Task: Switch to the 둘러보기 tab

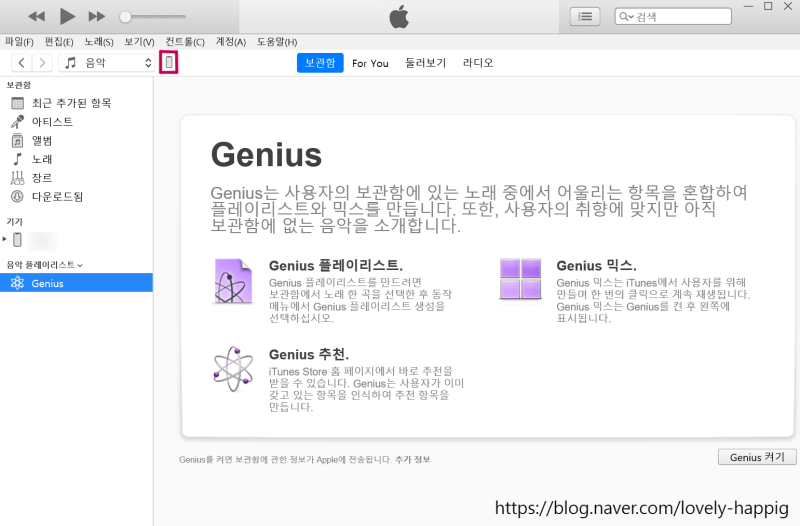Action: [426, 63]
